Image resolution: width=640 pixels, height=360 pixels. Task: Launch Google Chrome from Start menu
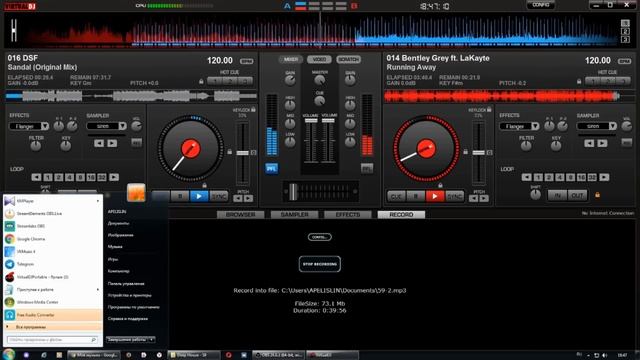[x=53, y=239]
